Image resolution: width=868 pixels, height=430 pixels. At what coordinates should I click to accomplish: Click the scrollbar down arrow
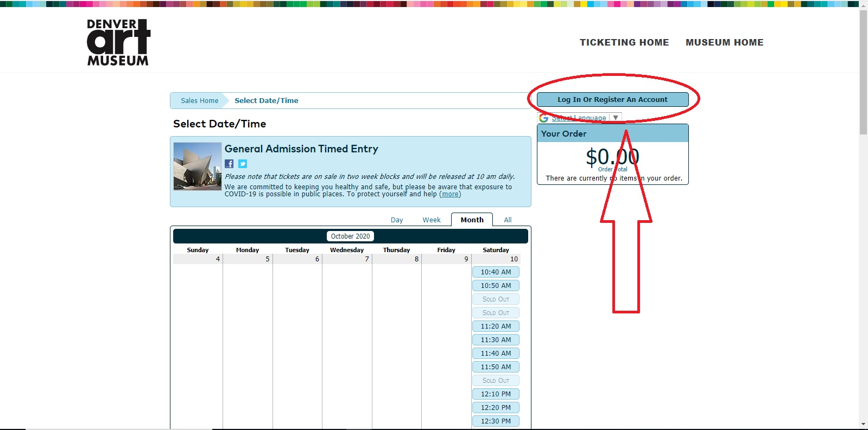pos(863,425)
